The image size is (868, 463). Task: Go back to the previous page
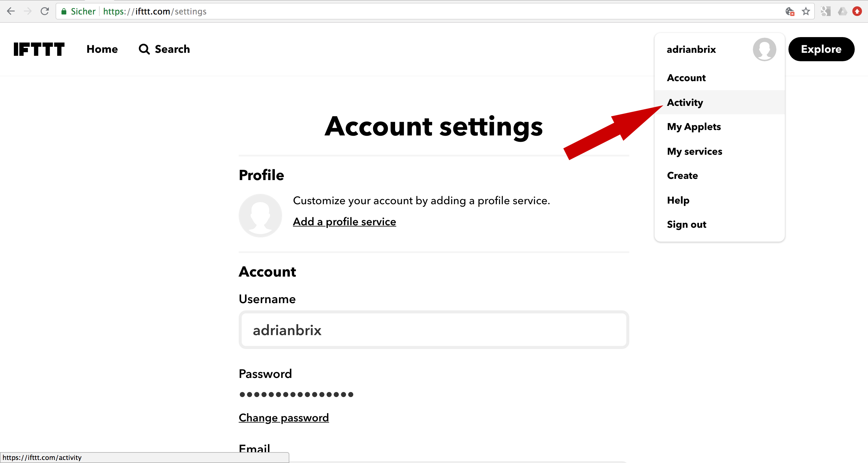pos(11,11)
